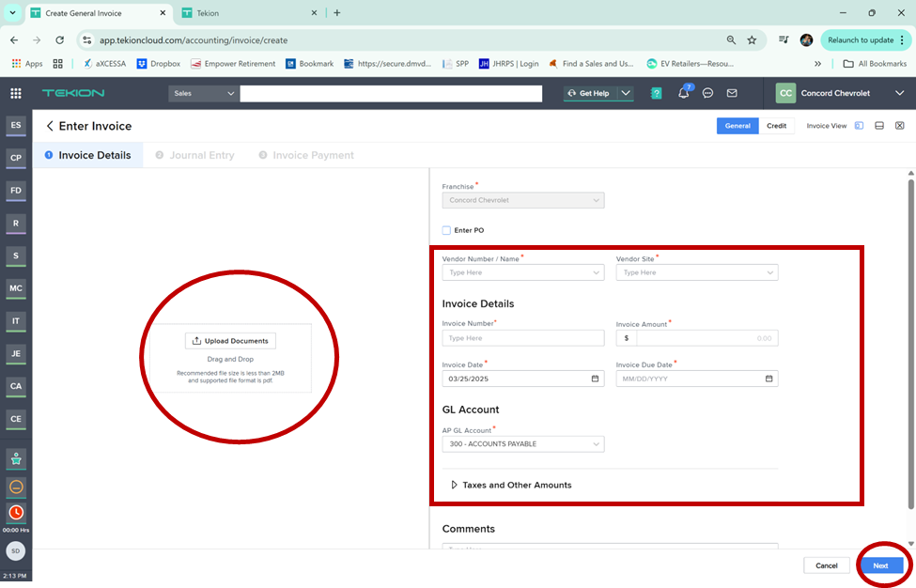Open the CE sidebar module
This screenshot has width=916, height=588.
pyautogui.click(x=16, y=419)
